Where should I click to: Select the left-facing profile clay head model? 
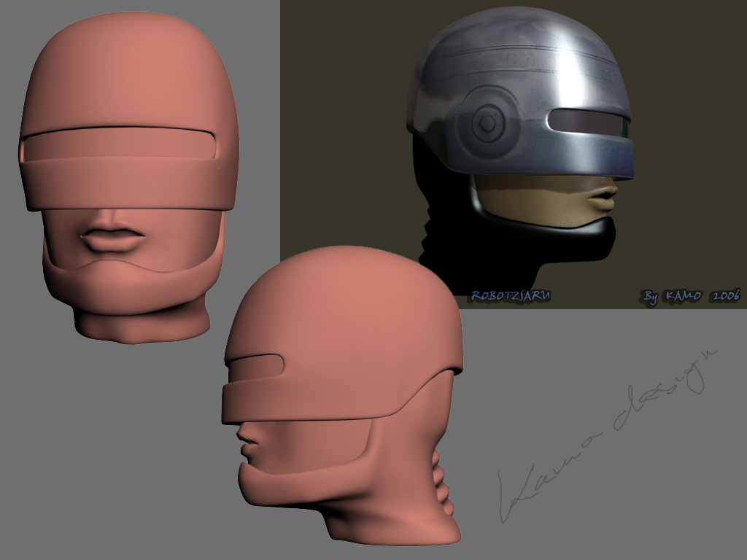342,395
